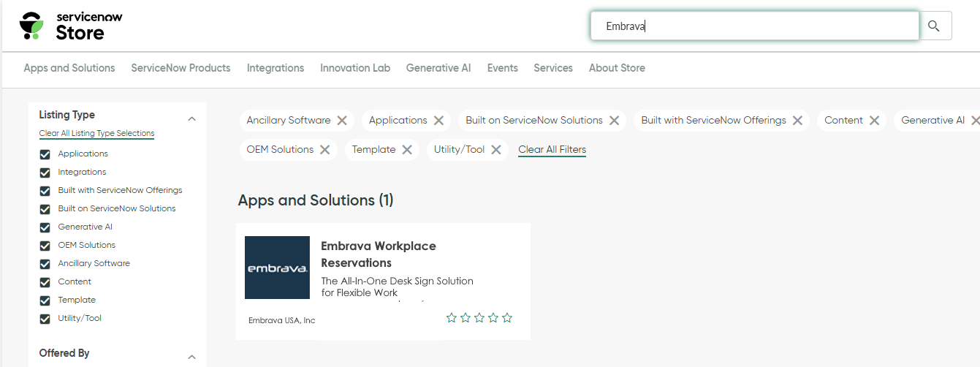Open Embrava Workplace Reservations listing title

(379, 254)
